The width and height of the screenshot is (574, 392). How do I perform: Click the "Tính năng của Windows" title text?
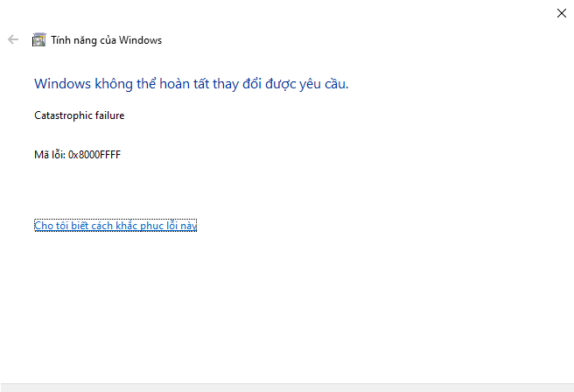click(106, 40)
